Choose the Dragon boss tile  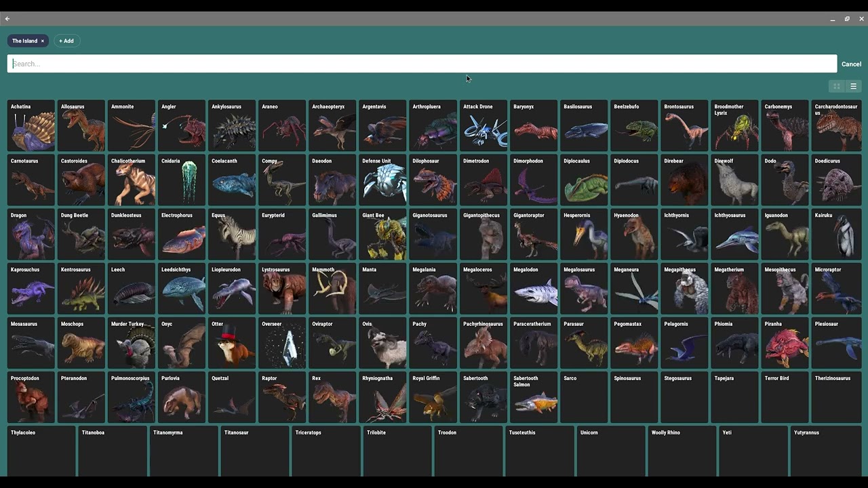[31, 234]
